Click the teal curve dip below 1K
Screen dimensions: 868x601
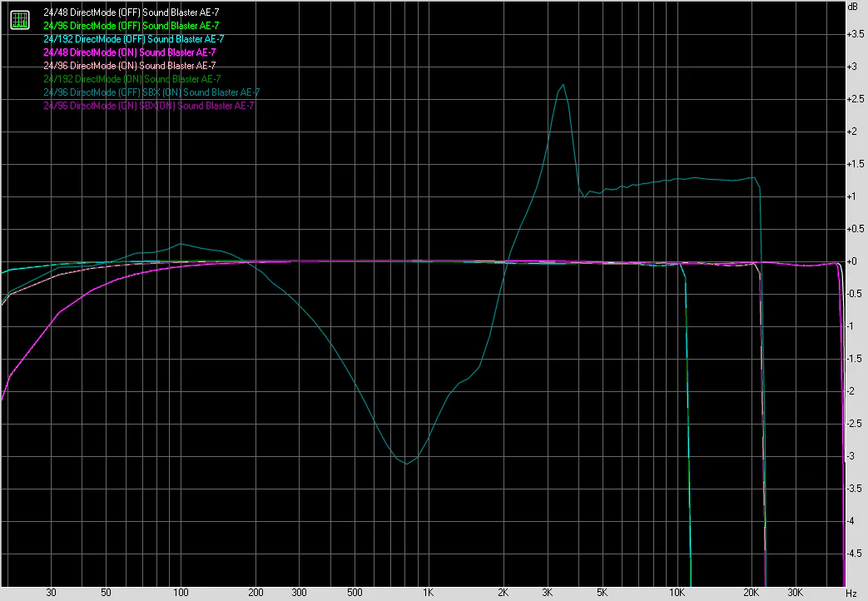406,463
